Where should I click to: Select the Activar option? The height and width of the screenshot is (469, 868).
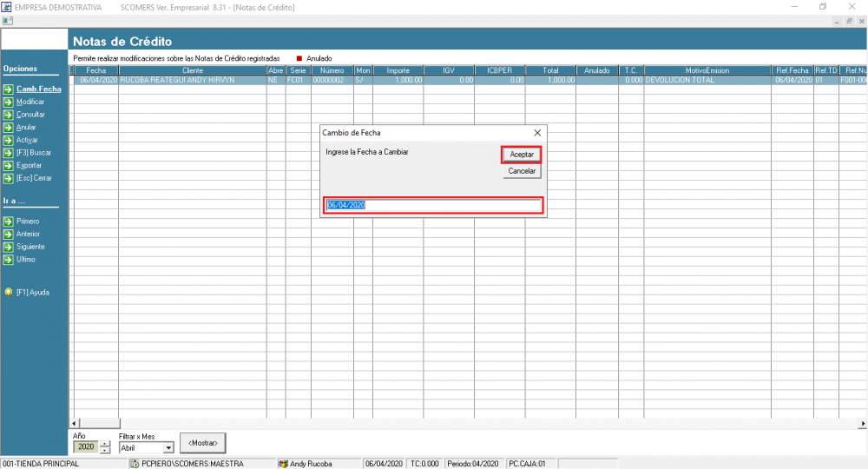tap(27, 140)
